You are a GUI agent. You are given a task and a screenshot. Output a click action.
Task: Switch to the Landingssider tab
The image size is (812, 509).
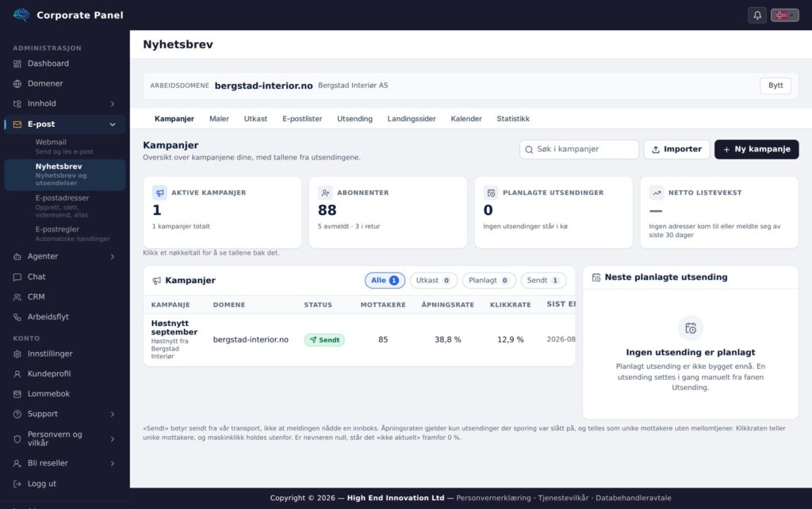click(x=412, y=119)
